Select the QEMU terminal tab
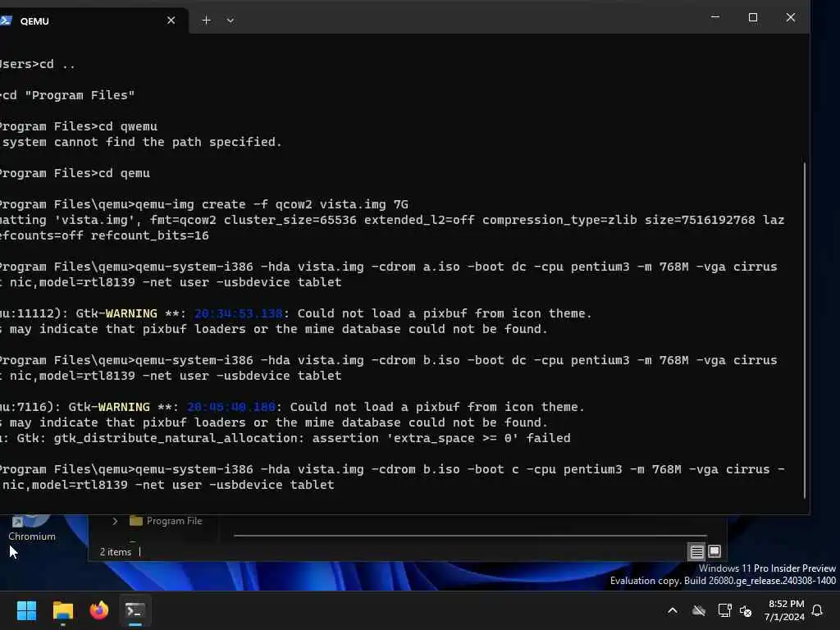840x630 pixels. [91, 21]
